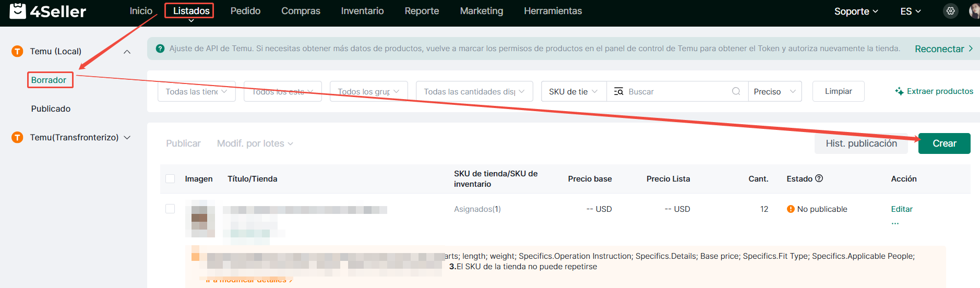
Task: Click the Temu(Transfronterizo) orange icon
Action: (18, 137)
